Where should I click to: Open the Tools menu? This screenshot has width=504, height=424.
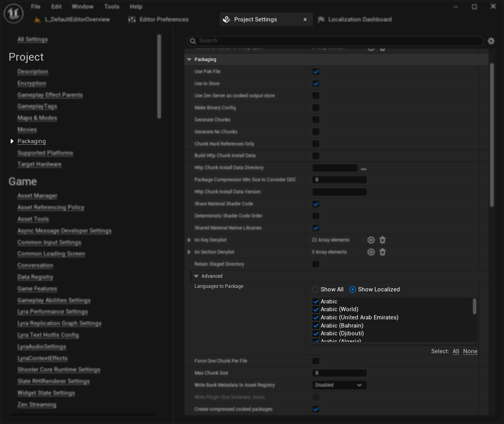[112, 6]
